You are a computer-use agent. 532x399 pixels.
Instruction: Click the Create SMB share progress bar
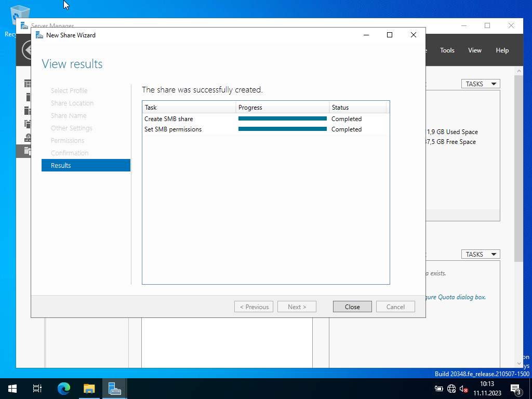tap(282, 119)
